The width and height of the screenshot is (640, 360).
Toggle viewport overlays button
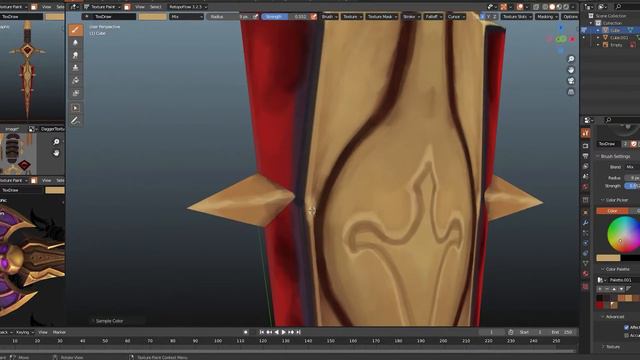520,7
